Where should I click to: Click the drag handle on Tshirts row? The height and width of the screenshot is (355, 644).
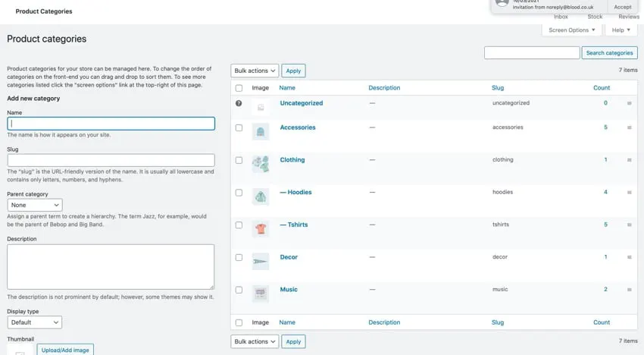point(629,225)
